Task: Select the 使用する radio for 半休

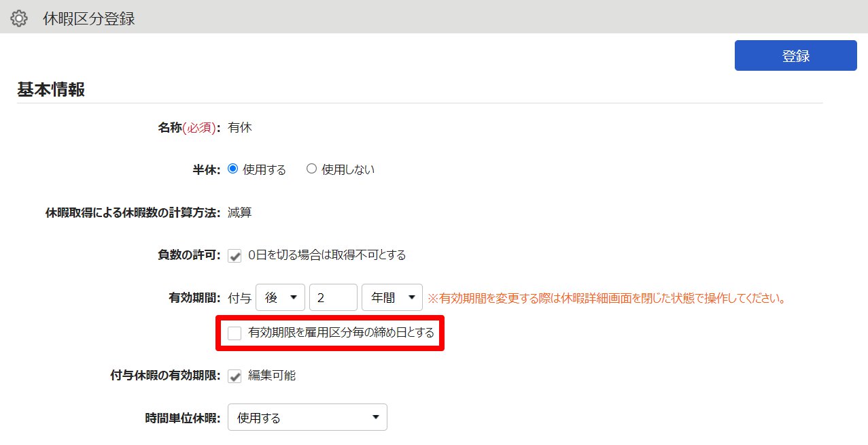Action: 233,169
